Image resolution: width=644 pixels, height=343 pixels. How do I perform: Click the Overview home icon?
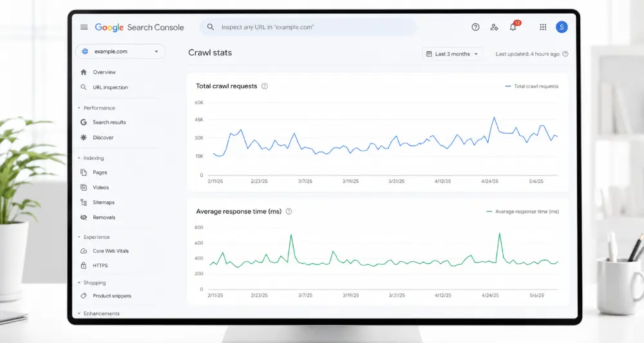[84, 72]
